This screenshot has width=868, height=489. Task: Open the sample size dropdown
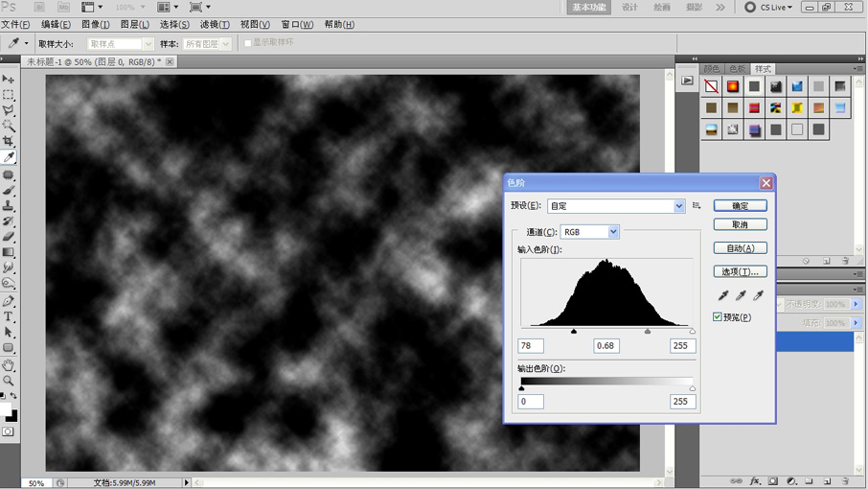(x=148, y=44)
